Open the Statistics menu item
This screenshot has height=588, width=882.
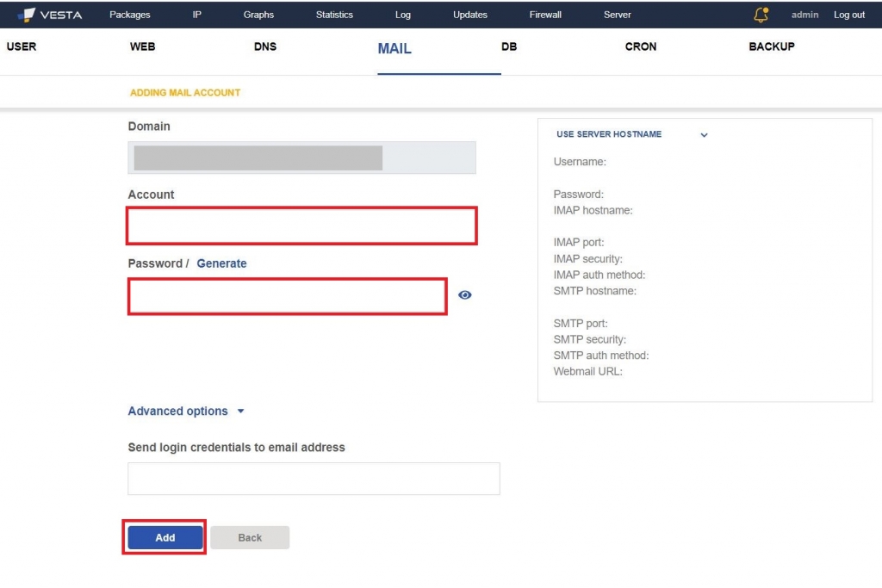pyautogui.click(x=334, y=15)
